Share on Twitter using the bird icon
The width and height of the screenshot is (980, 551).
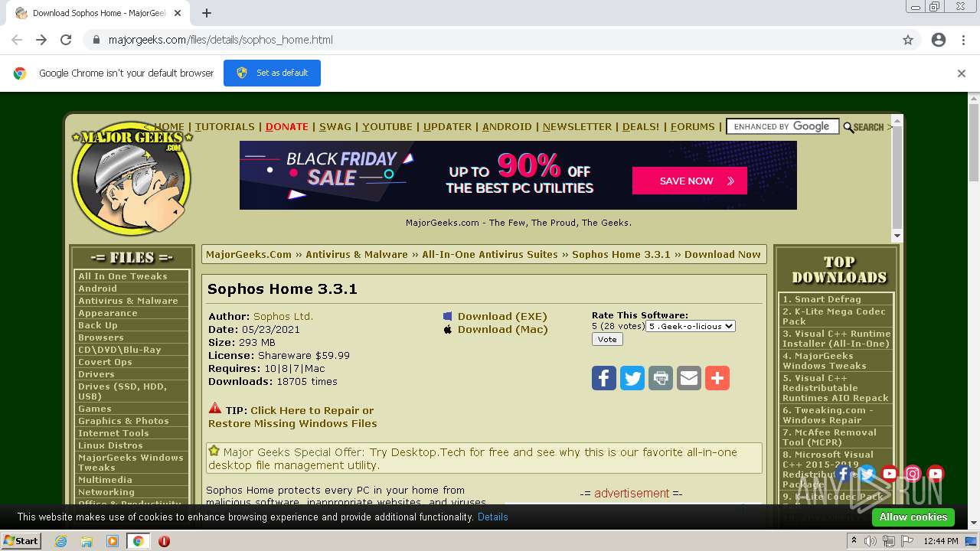click(x=632, y=378)
